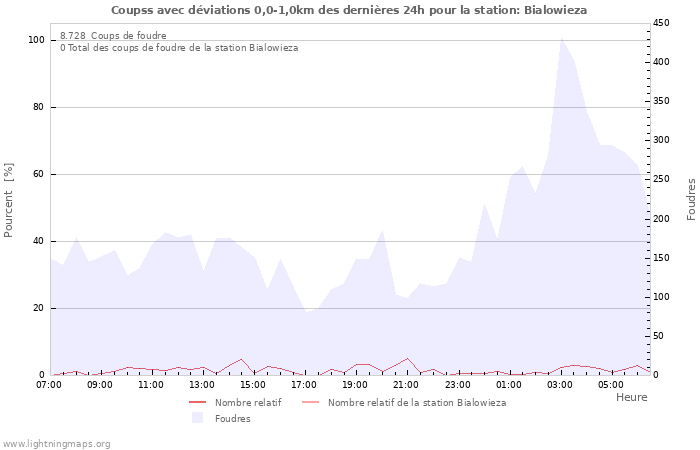Image resolution: width=700 pixels, height=450 pixels.
Task: Select the 21:00 mark on the time axis
Action: tap(406, 384)
